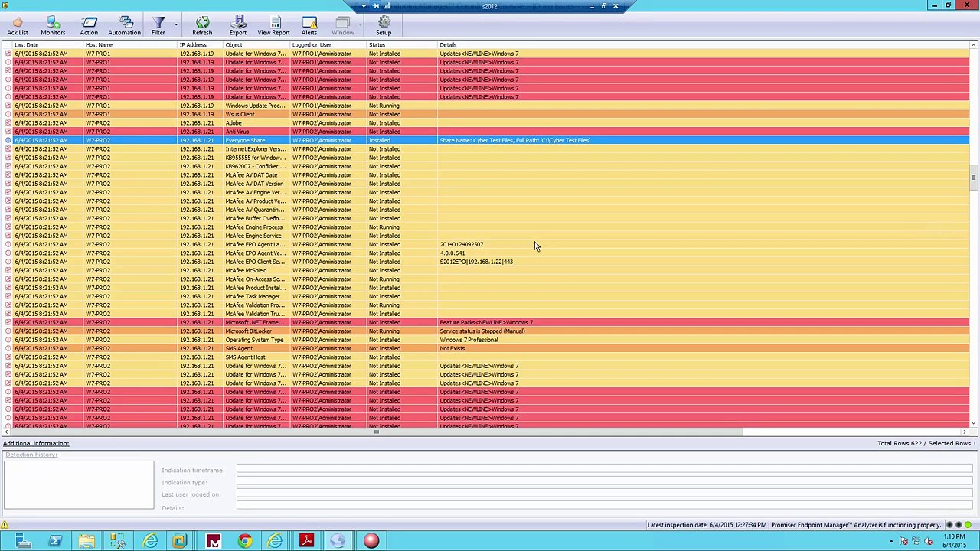Click the Indication type field

[605, 481]
